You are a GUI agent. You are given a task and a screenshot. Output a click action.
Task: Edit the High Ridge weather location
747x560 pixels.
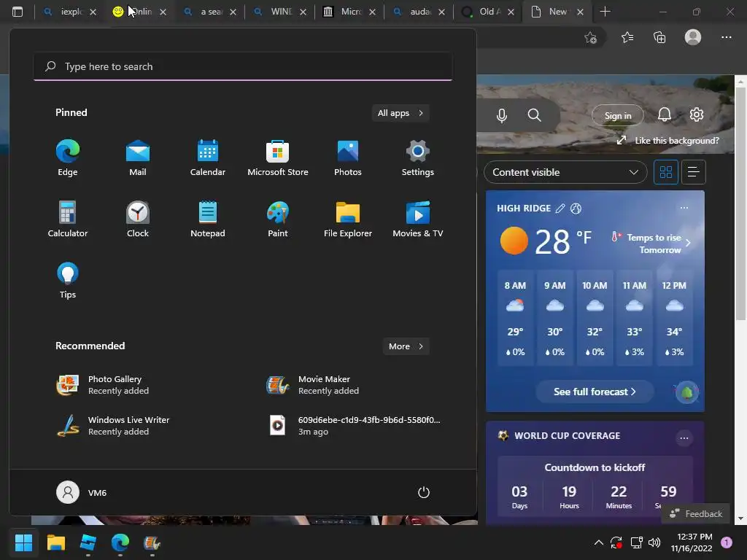click(x=560, y=209)
